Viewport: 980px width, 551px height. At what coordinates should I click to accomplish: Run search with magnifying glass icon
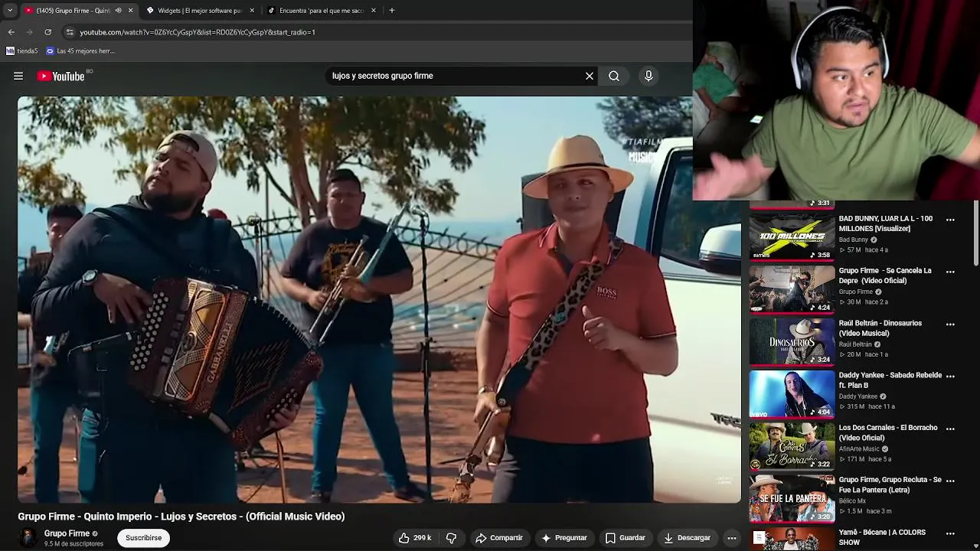click(x=614, y=76)
